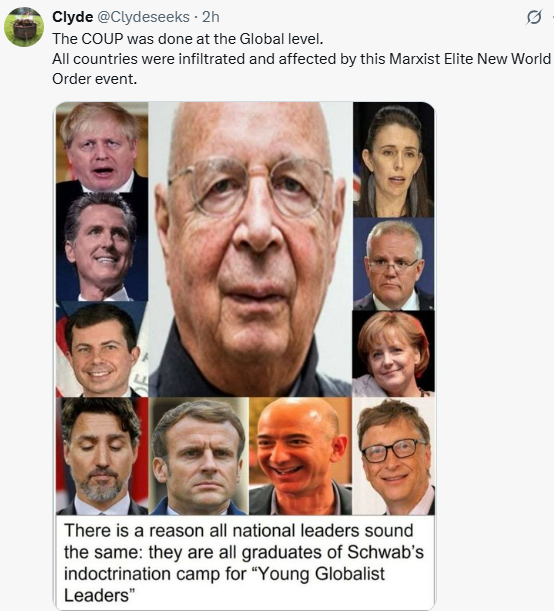Click the woman with long dangling earrings
Viewport: 554px width, 611px height.
[393, 160]
